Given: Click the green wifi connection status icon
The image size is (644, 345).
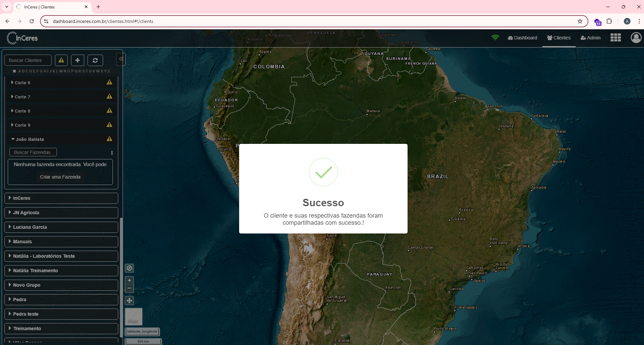Looking at the screenshot, I should click(495, 38).
